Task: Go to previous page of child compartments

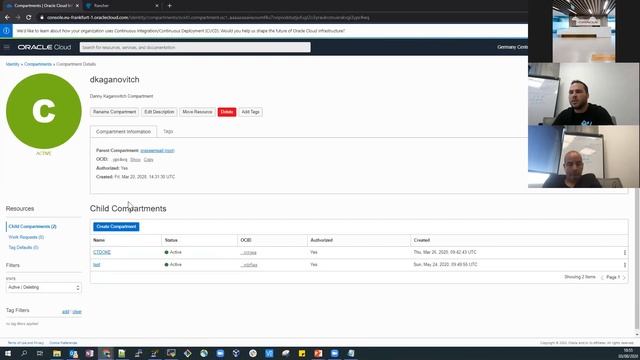Action: point(602,278)
